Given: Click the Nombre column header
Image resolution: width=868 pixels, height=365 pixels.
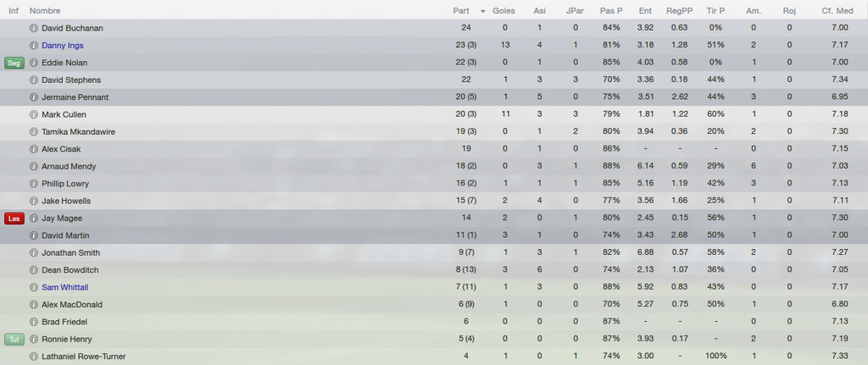Looking at the screenshot, I should click(x=45, y=10).
